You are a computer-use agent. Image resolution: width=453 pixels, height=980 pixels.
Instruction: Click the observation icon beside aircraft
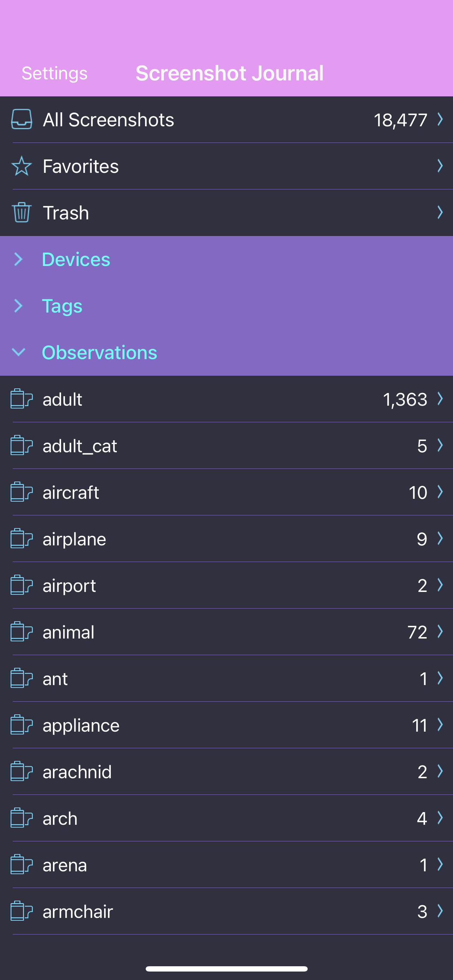click(22, 492)
